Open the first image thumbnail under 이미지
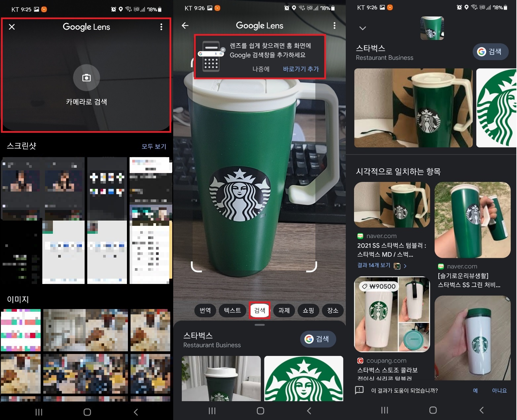 pyautogui.click(x=21, y=330)
